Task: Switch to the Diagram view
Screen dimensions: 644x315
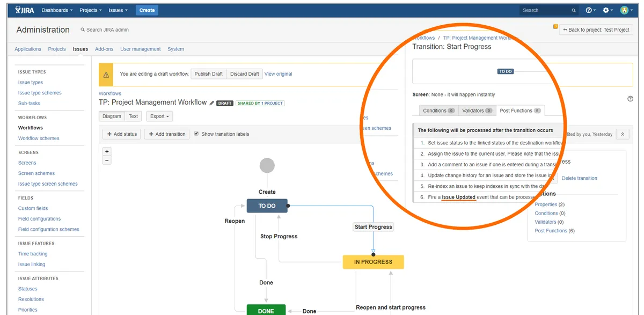Action: [112, 116]
